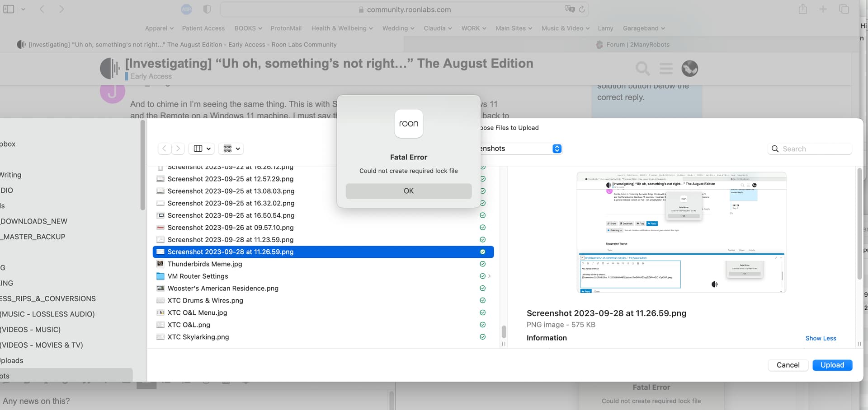
Task: Open the Garageband bookmarks folder
Action: point(644,28)
